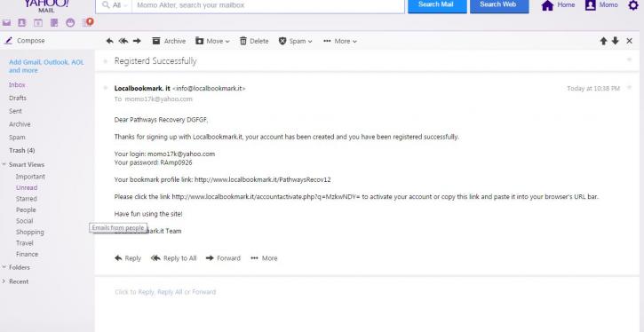Viewport: 644px width, 332px height.
Task: Open the settings gear menu
Action: click(633, 5)
